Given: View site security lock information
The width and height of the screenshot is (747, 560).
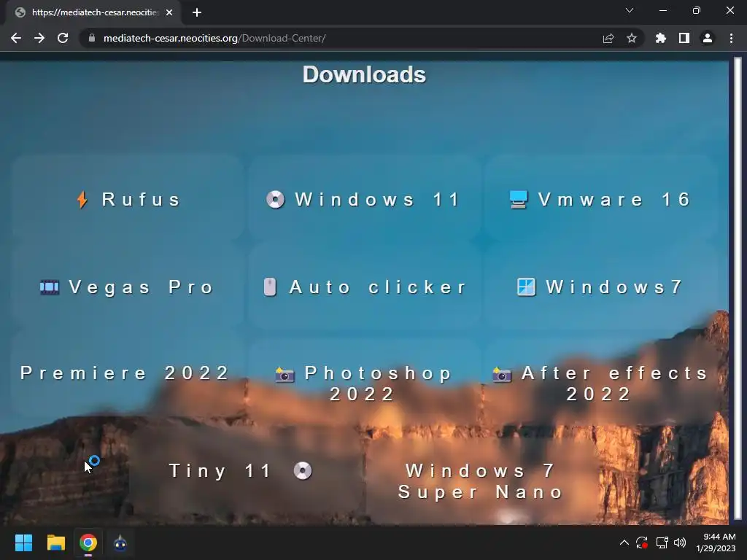Looking at the screenshot, I should coord(92,38).
